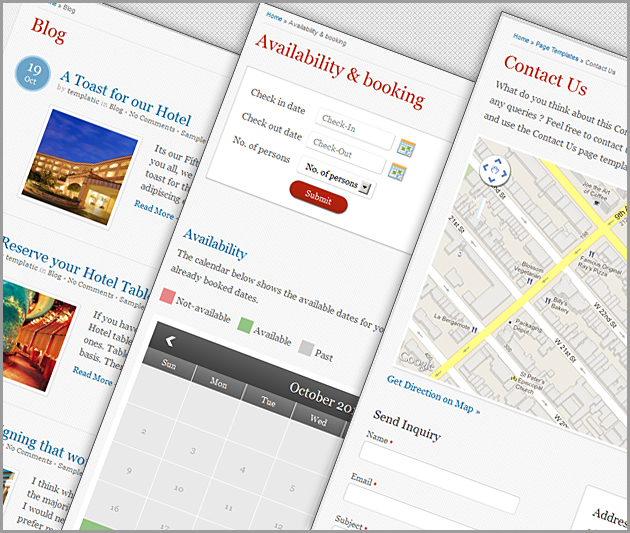The height and width of the screenshot is (533, 630).
Task: Click the Mon calendar column header
Action: [219, 383]
